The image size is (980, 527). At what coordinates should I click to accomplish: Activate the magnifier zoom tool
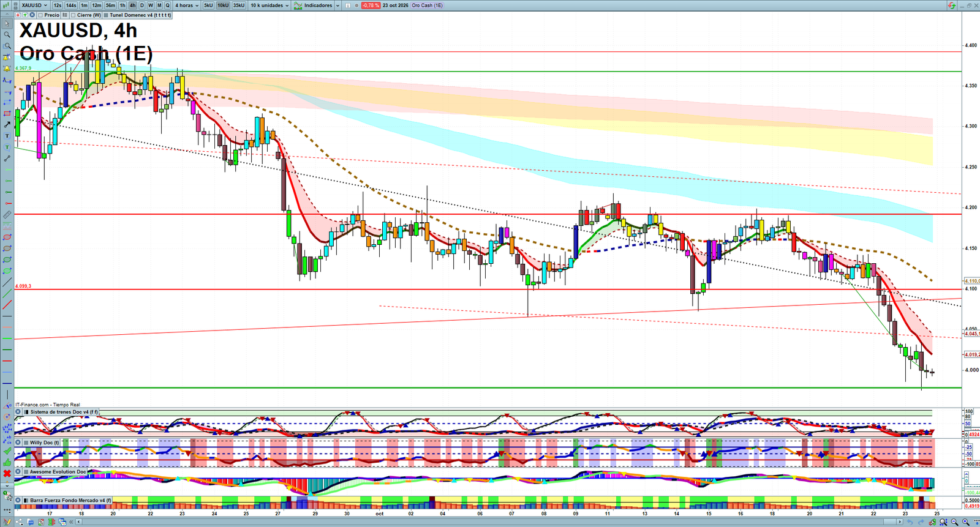tap(7, 34)
